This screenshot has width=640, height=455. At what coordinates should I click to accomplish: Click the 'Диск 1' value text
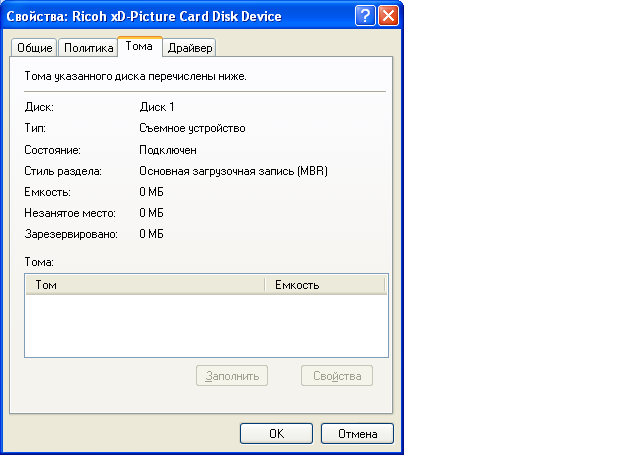157,107
